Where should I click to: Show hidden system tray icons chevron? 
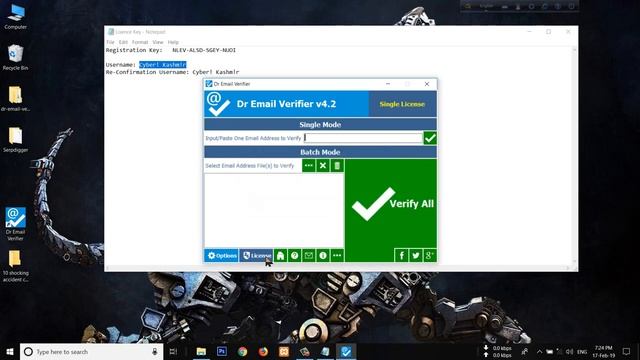539,351
